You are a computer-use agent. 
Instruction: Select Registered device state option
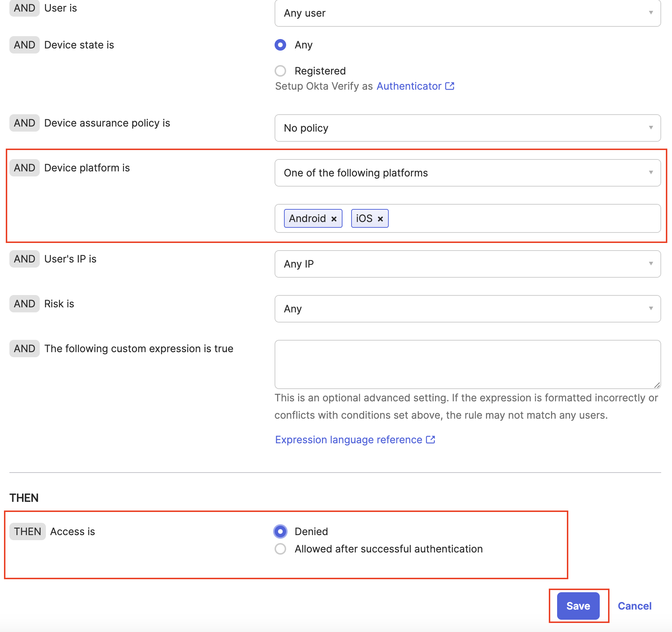click(280, 71)
